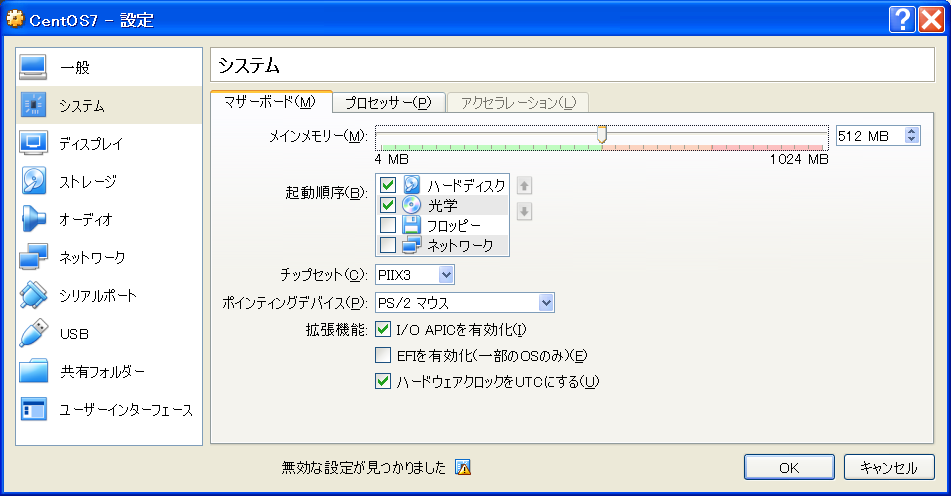Screen dimensions: 951x496
Task: Click the キャンセル button
Action: pos(889,468)
